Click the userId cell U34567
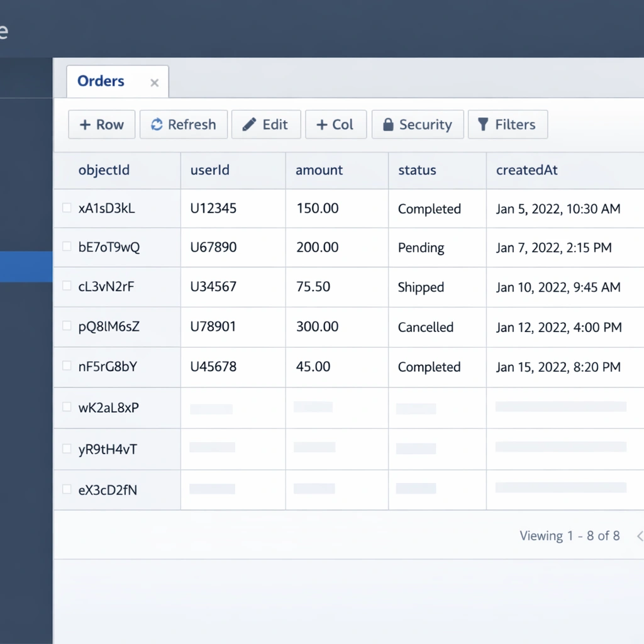This screenshot has width=644, height=644. [x=213, y=287]
